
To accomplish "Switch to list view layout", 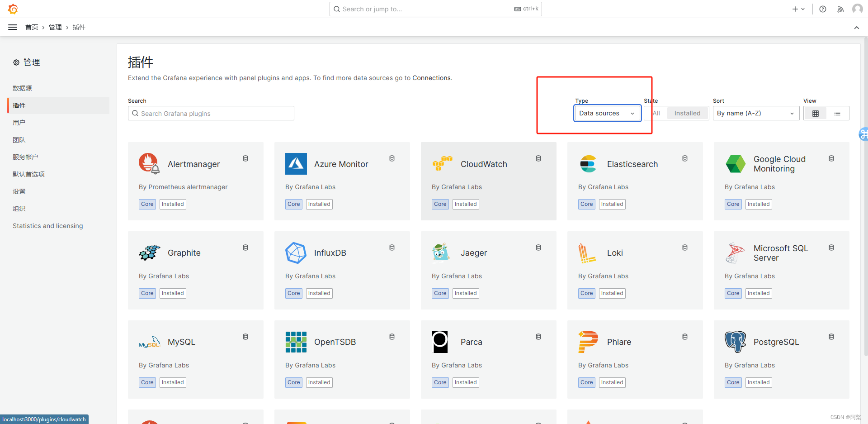I will [x=837, y=113].
